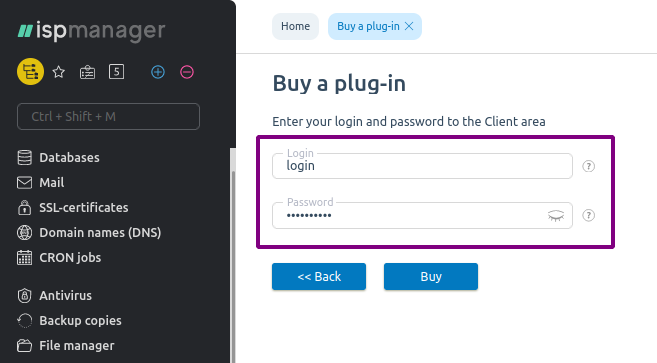657x363 pixels.
Task: Show favorites via the star icon
Action: pos(59,72)
